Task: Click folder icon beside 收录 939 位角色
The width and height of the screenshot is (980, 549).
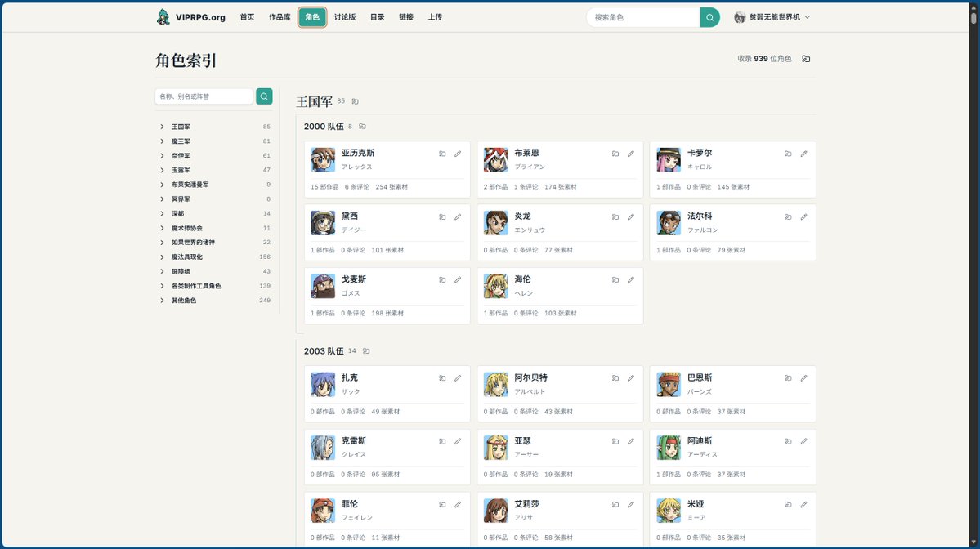Action: tap(806, 59)
